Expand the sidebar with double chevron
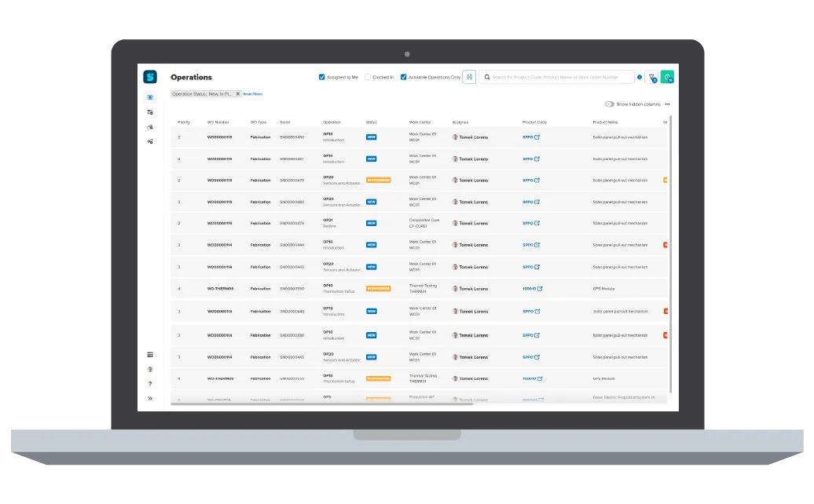814x504 pixels. (150, 399)
